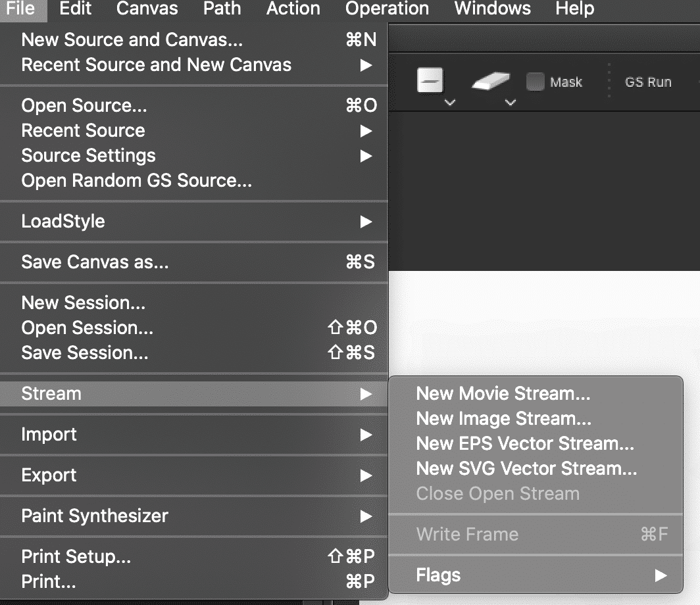Open the Edit menu
This screenshot has width=700, height=605.
pos(75,9)
